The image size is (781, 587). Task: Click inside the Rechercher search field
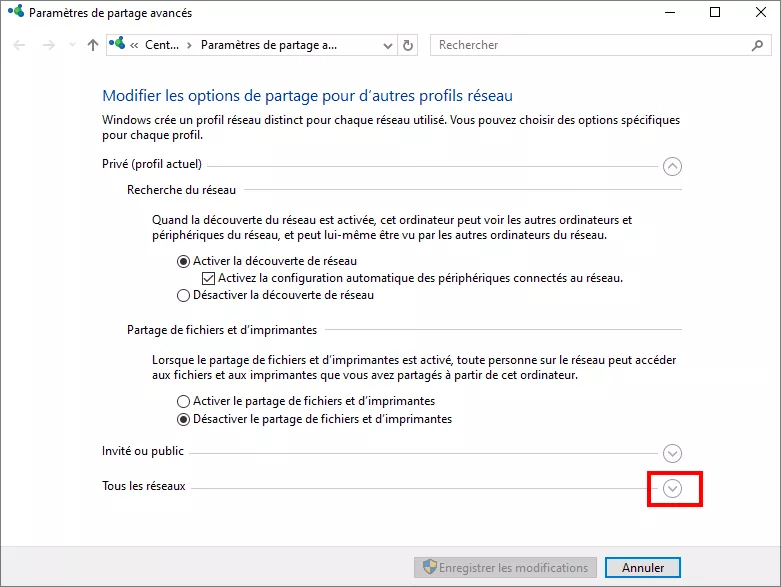(x=590, y=45)
